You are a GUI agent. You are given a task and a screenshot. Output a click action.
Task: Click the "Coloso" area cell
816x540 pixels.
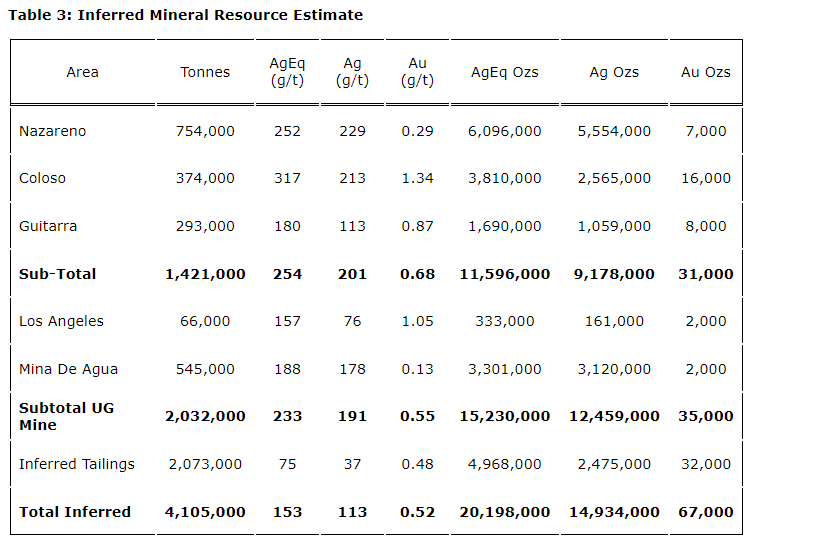coord(42,178)
